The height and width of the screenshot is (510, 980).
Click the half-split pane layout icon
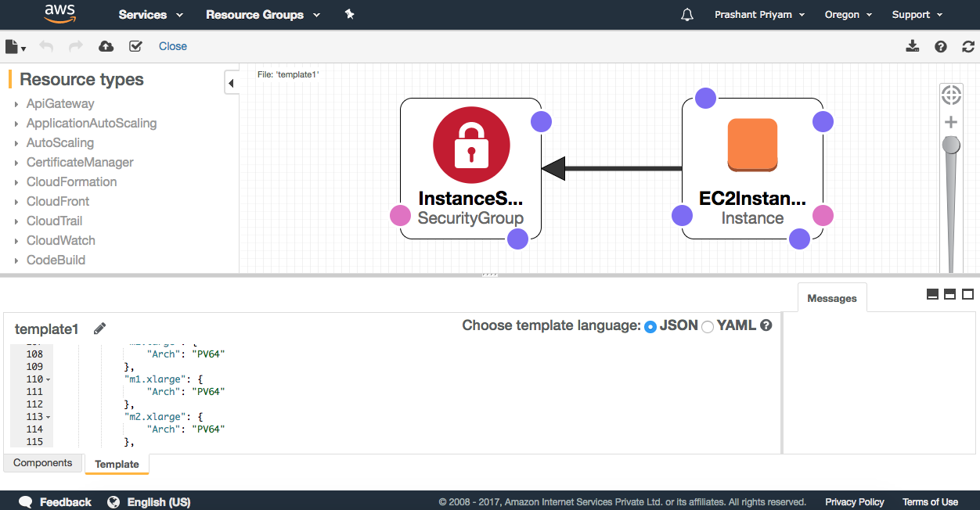pos(950,294)
